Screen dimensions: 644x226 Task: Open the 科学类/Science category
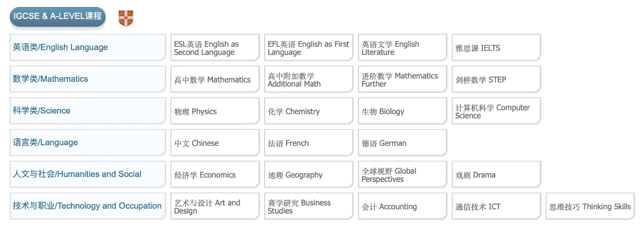[x=87, y=111]
